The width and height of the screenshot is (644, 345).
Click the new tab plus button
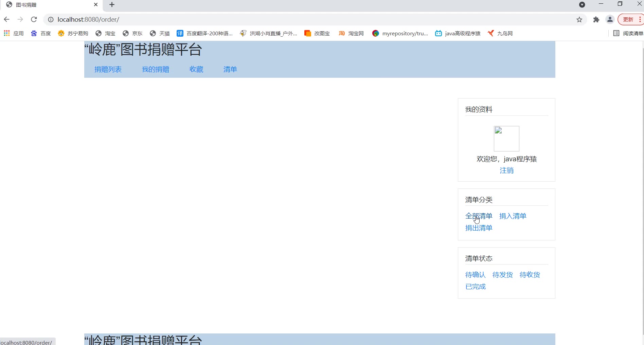112,5
